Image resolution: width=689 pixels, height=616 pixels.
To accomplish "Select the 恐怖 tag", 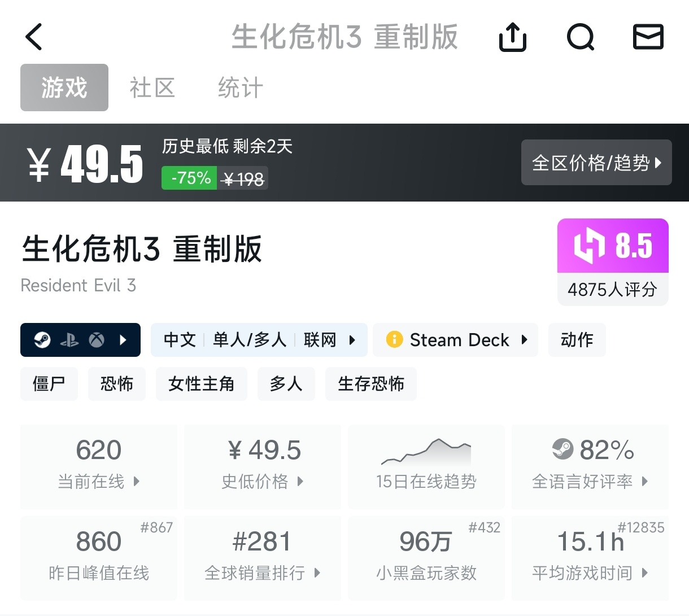I will (117, 384).
